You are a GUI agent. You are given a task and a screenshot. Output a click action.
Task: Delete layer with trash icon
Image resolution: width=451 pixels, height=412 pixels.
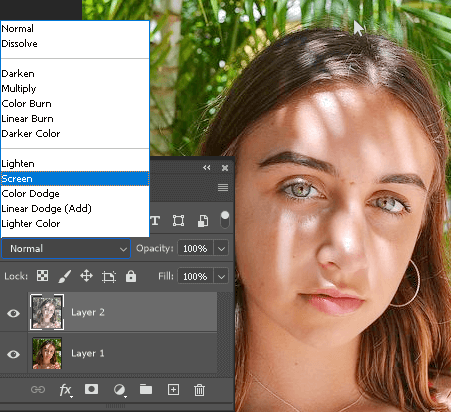pyautogui.click(x=199, y=390)
